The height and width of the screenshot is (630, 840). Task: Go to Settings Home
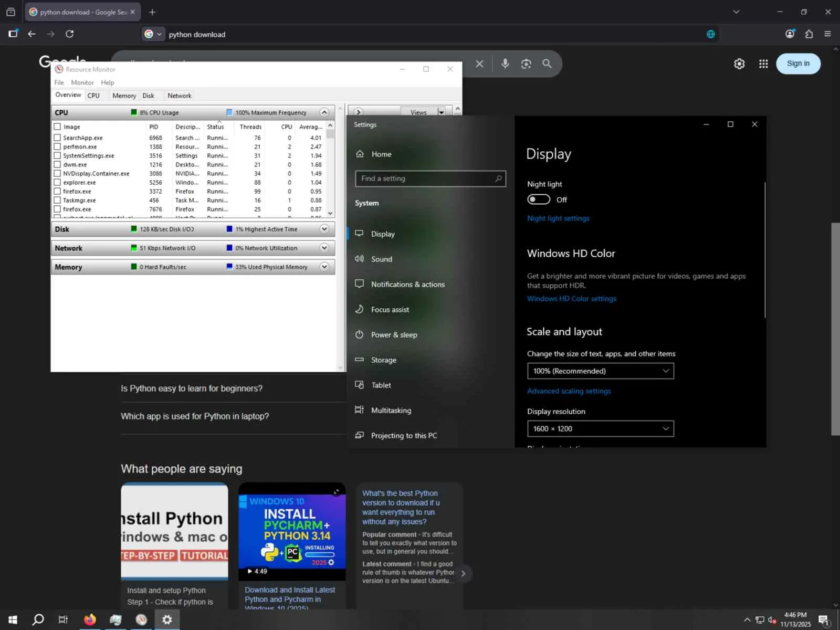click(x=381, y=154)
